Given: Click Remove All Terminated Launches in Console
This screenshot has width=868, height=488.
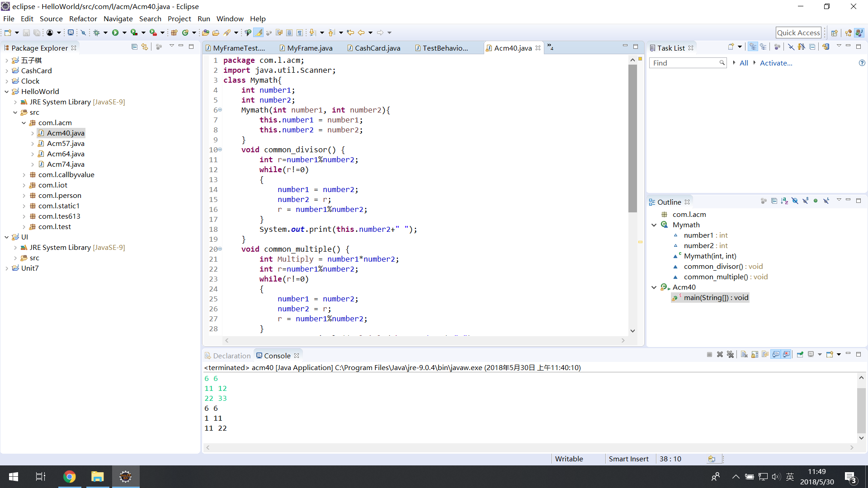Looking at the screenshot, I should pyautogui.click(x=730, y=355).
